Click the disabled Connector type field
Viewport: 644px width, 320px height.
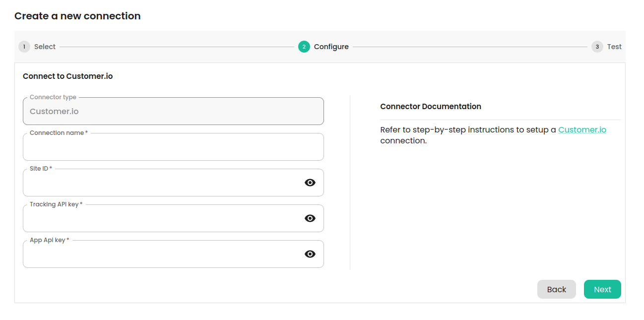(x=173, y=111)
